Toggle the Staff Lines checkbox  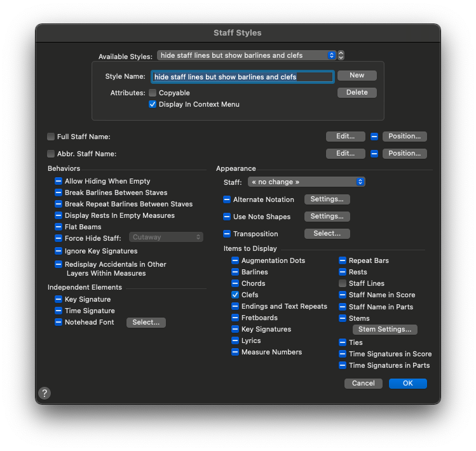pos(343,283)
